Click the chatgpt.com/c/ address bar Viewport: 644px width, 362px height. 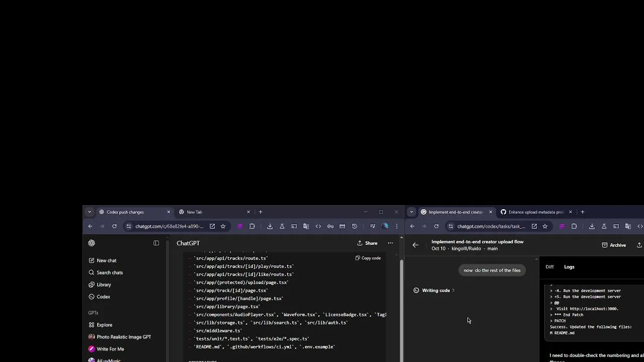pyautogui.click(x=169, y=226)
